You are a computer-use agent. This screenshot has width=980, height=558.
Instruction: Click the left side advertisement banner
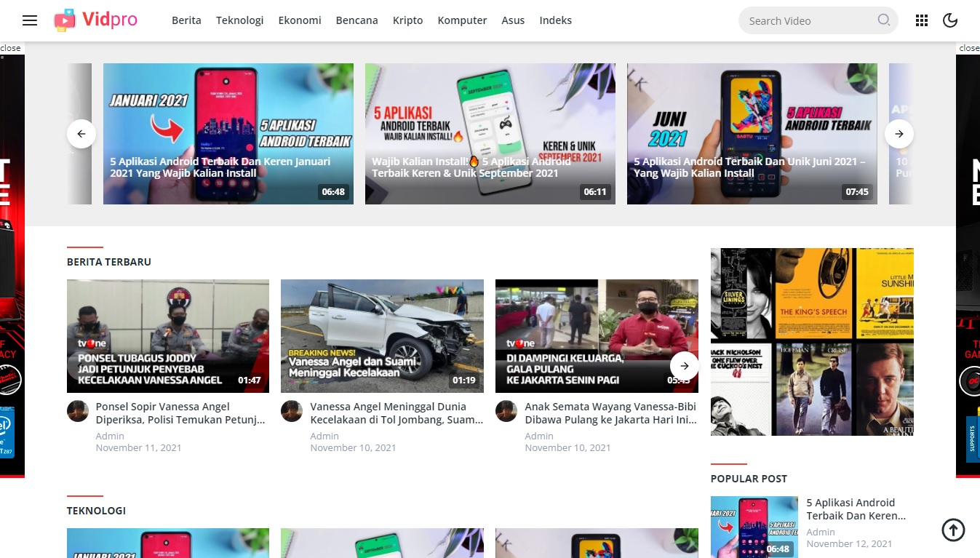(x=12, y=266)
